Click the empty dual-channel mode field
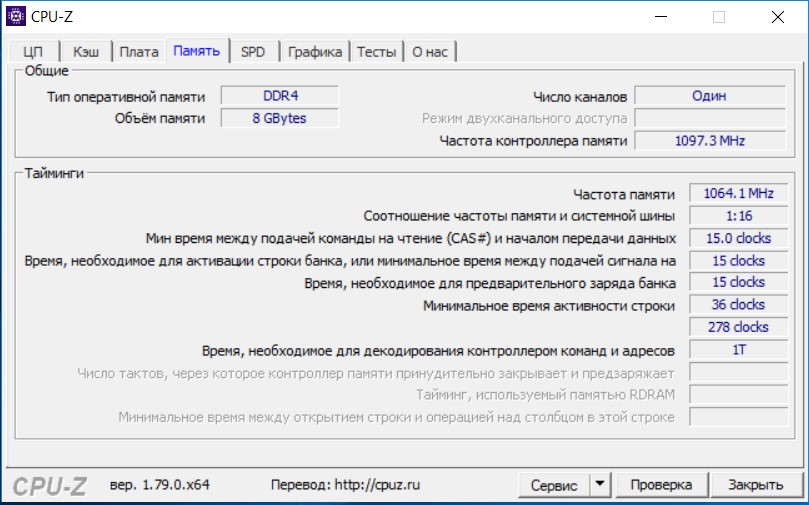Screen dimensions: 809x505 [x=710, y=118]
